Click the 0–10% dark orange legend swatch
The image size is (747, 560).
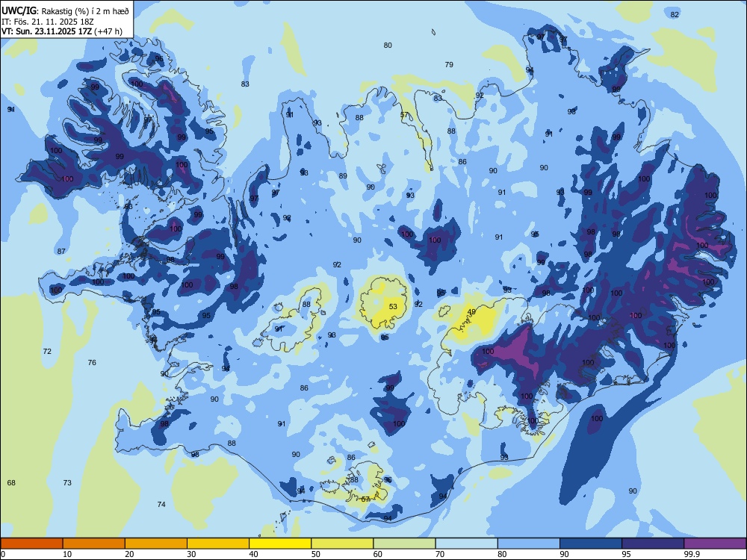[31, 544]
